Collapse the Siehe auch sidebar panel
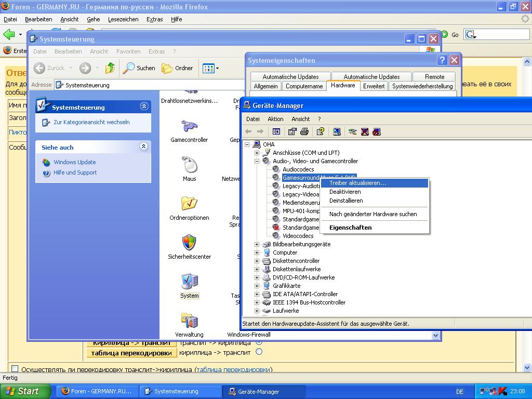Image resolution: width=532 pixels, height=399 pixels. [144, 146]
